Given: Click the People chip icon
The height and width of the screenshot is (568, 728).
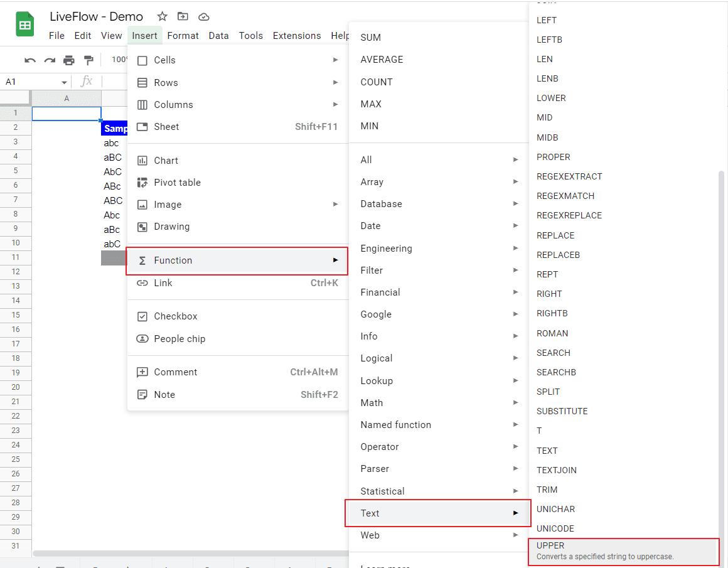Looking at the screenshot, I should point(142,338).
